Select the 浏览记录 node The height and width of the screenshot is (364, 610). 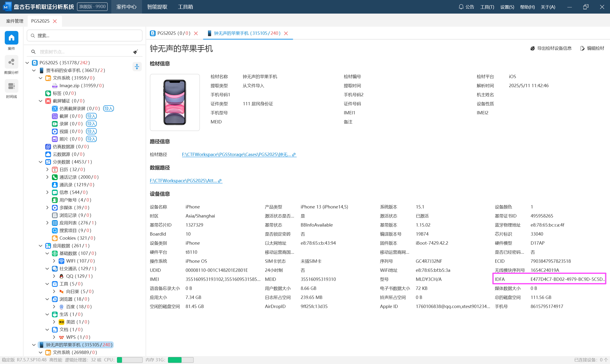point(72,215)
